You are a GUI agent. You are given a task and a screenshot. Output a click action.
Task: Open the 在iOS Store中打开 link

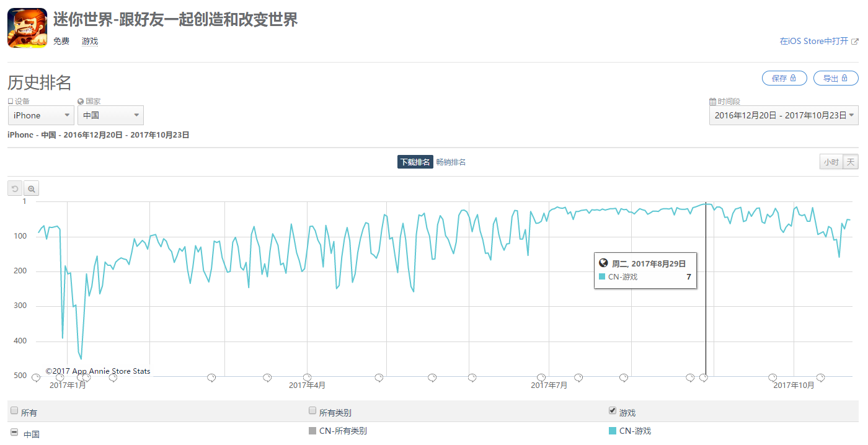point(814,42)
